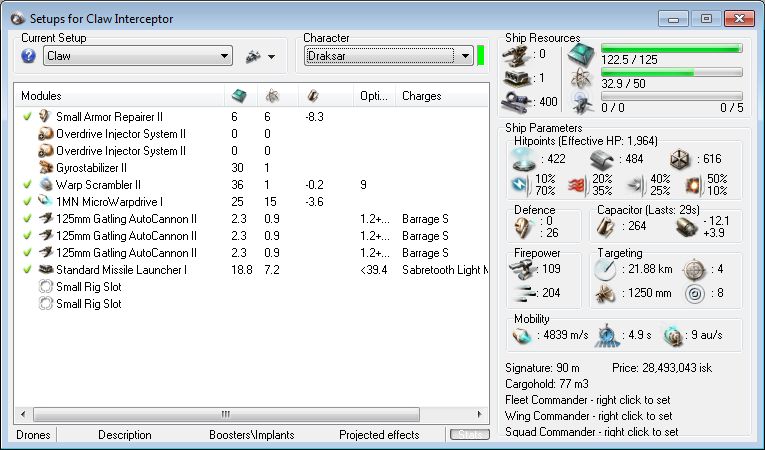Click the Opti... column header
Image resolution: width=765 pixels, height=450 pixels.
(374, 96)
